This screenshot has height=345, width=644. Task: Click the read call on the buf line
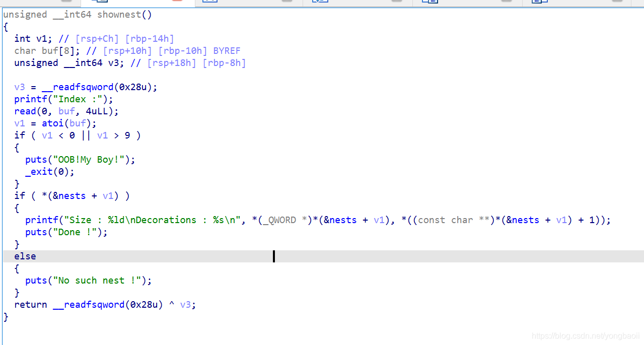pos(25,111)
